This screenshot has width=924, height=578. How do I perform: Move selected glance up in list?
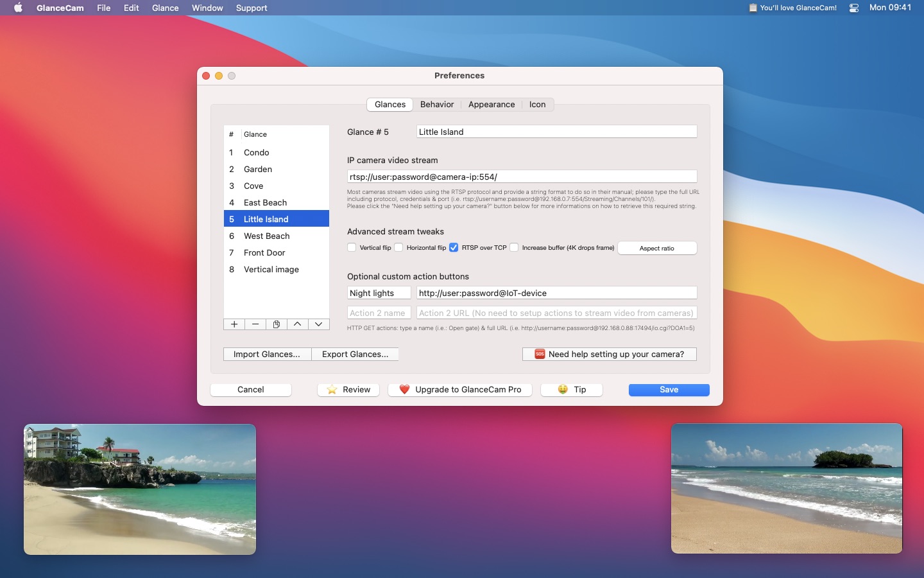(x=298, y=324)
